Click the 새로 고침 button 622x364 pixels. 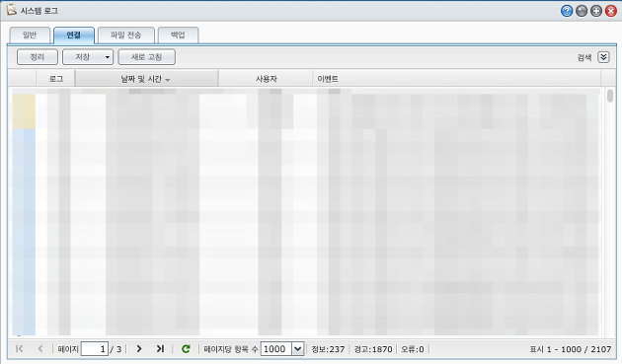tap(146, 57)
